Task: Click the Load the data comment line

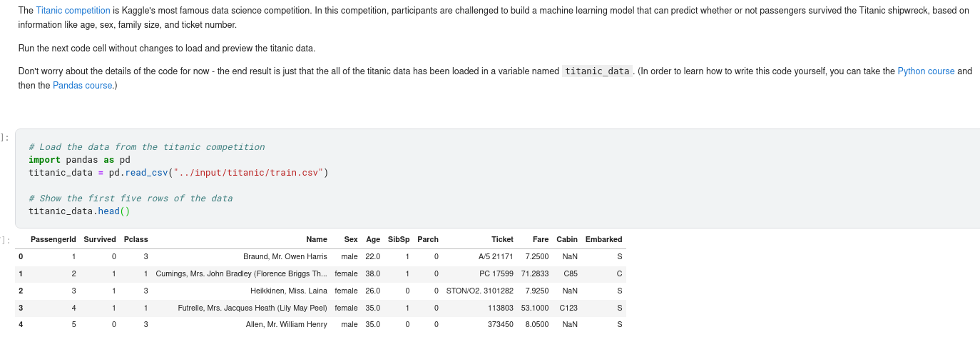Action: coord(146,147)
